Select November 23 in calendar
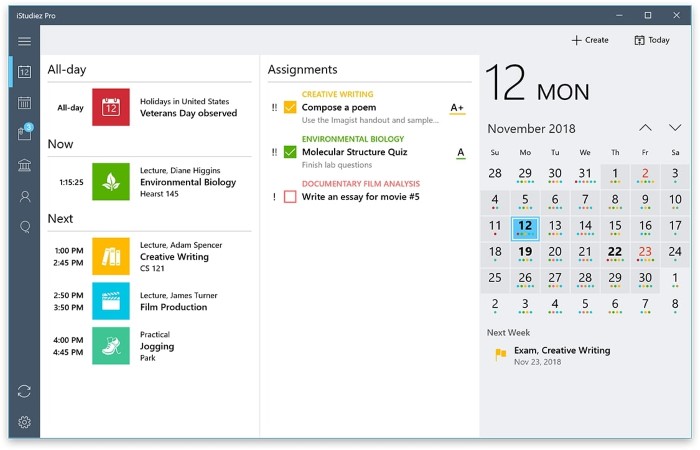700x450 pixels. coord(645,254)
